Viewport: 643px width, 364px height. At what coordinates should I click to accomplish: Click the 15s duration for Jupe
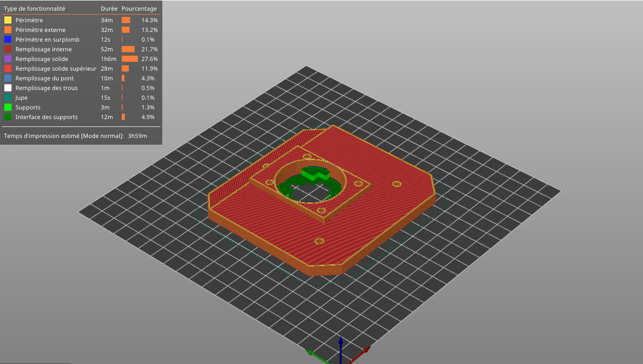click(x=106, y=98)
